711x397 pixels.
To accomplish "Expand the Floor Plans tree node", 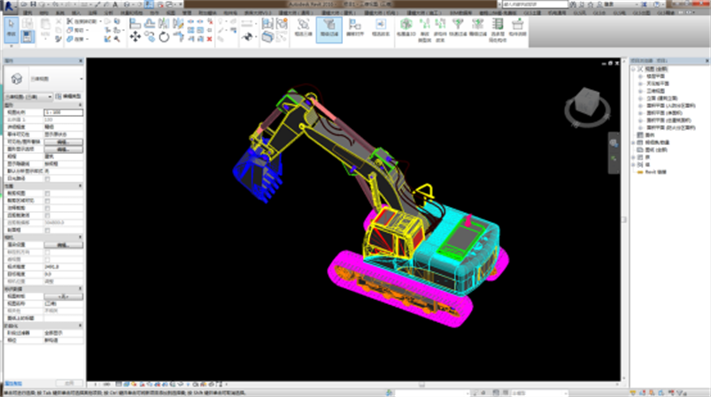I will pyautogui.click(x=641, y=77).
